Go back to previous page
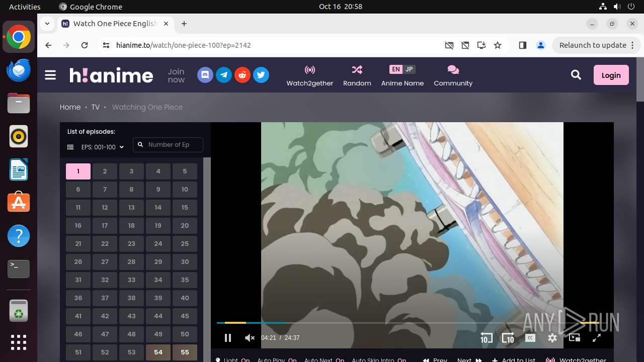This screenshot has height=362, width=644. tap(48, 45)
